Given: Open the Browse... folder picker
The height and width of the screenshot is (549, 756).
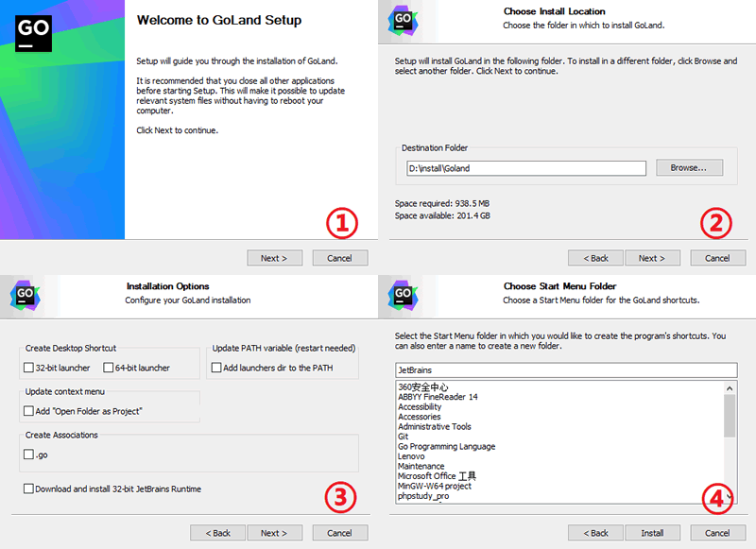Looking at the screenshot, I should (689, 168).
